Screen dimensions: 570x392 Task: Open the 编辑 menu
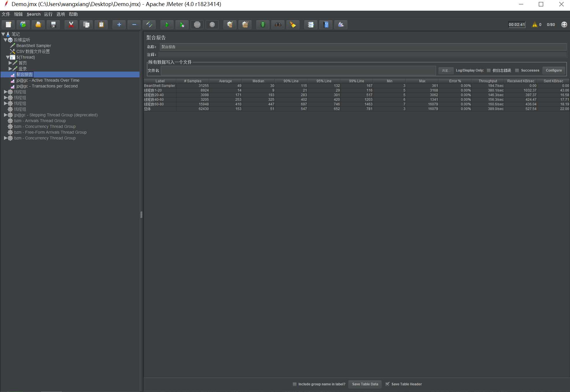18,14
